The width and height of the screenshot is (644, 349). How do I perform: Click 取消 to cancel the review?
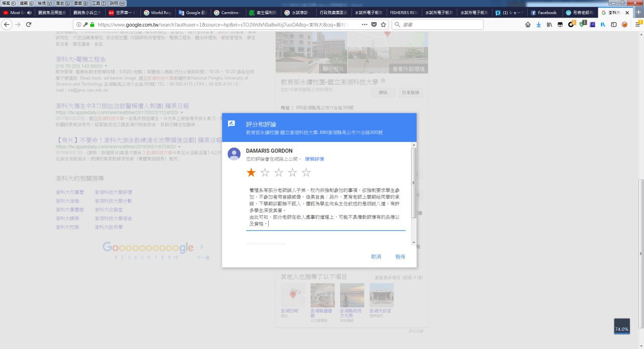point(376,257)
